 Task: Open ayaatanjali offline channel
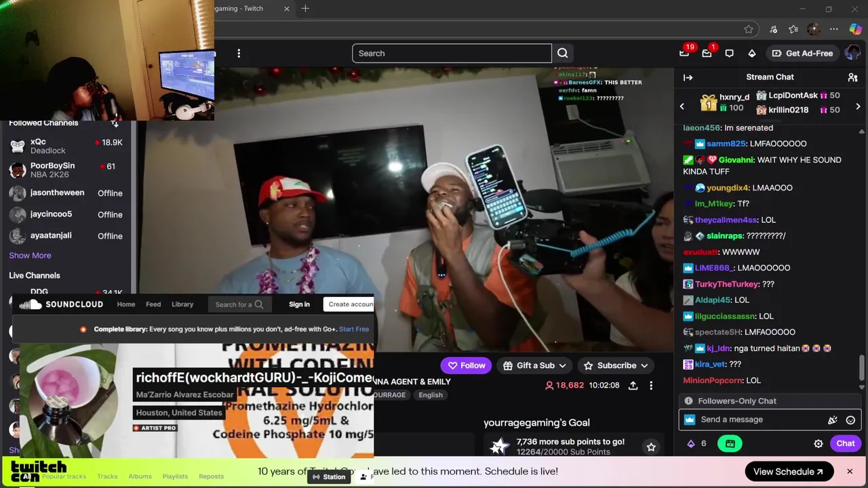66,236
